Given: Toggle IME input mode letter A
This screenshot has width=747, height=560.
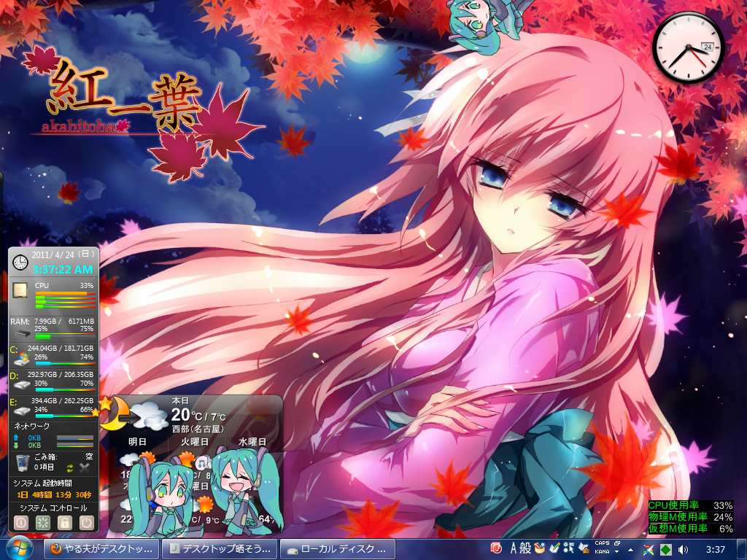Looking at the screenshot, I should pyautogui.click(x=513, y=548).
